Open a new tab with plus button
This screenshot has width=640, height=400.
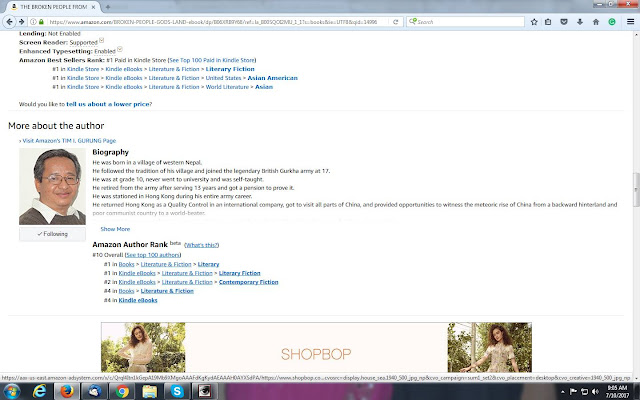pos(108,7)
